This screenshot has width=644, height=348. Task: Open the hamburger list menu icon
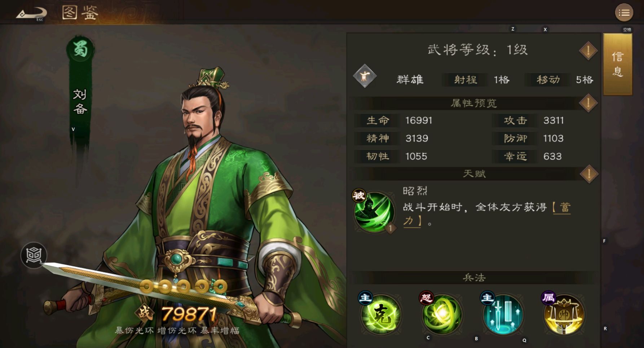click(x=624, y=13)
